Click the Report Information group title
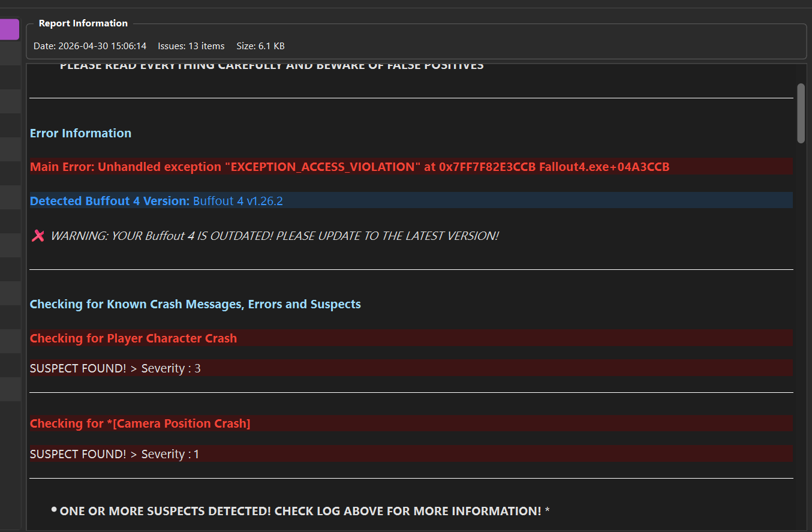Screen dimensions: 812x532 pos(83,23)
